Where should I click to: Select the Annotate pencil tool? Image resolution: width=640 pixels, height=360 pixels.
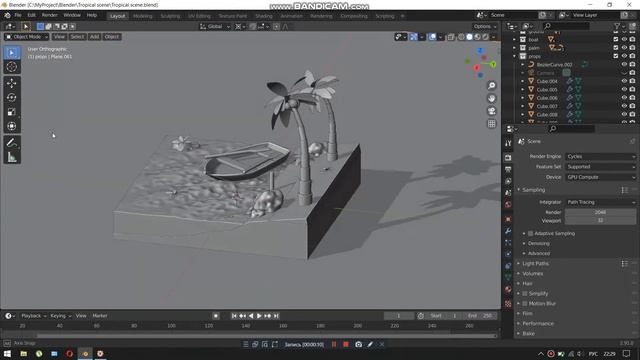[x=12, y=142]
